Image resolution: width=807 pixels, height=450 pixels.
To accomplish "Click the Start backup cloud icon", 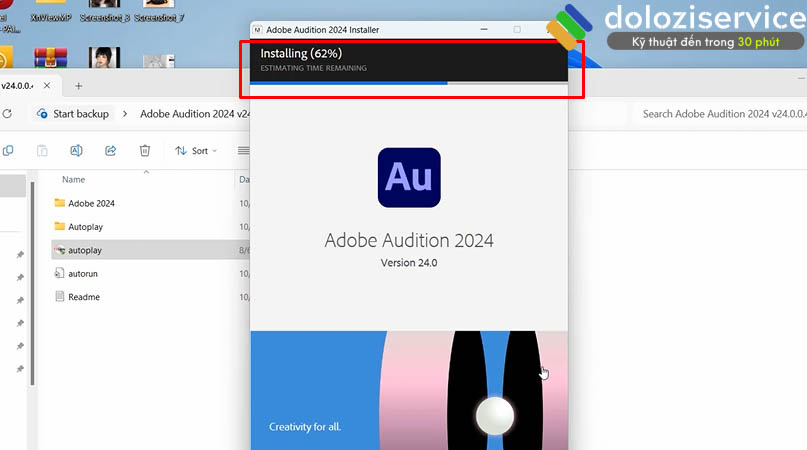I will [x=42, y=114].
